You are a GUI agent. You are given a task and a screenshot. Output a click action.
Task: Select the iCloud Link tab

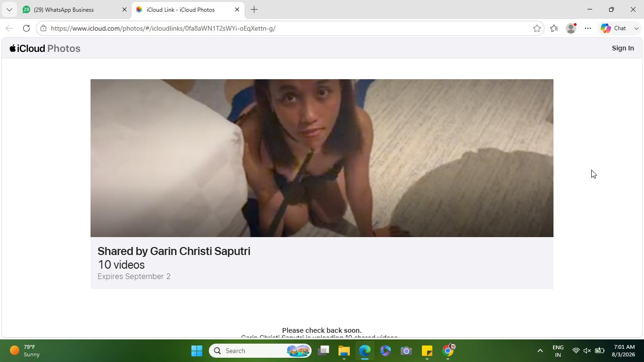pyautogui.click(x=188, y=9)
